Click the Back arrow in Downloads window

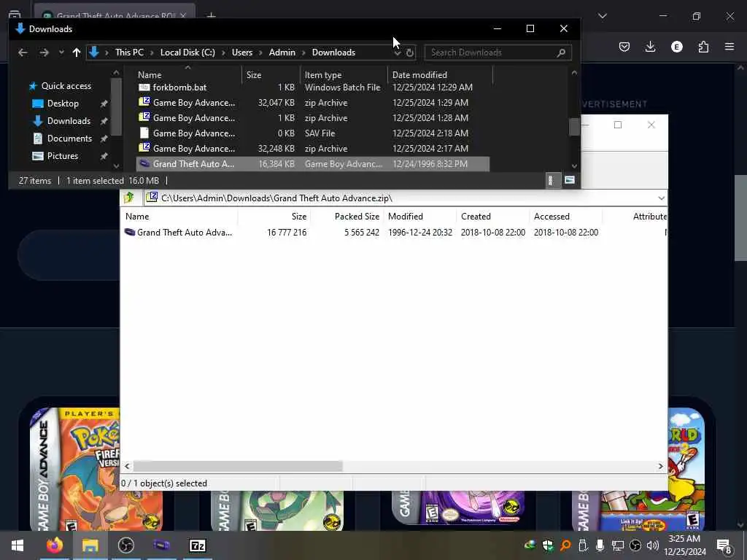(23, 52)
